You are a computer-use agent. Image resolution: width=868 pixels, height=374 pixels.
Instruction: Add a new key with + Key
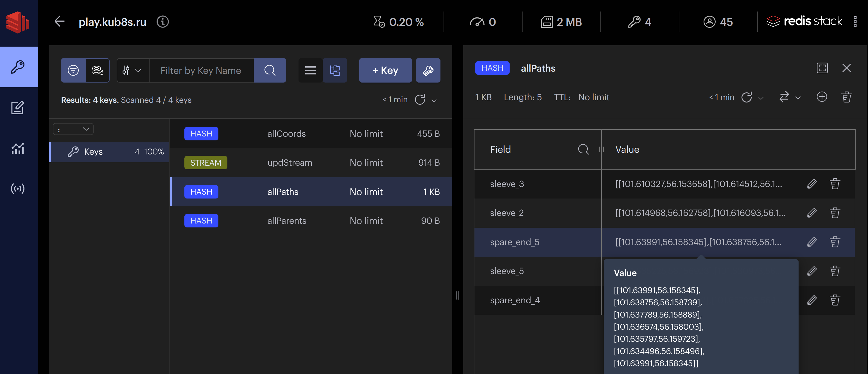tap(385, 70)
